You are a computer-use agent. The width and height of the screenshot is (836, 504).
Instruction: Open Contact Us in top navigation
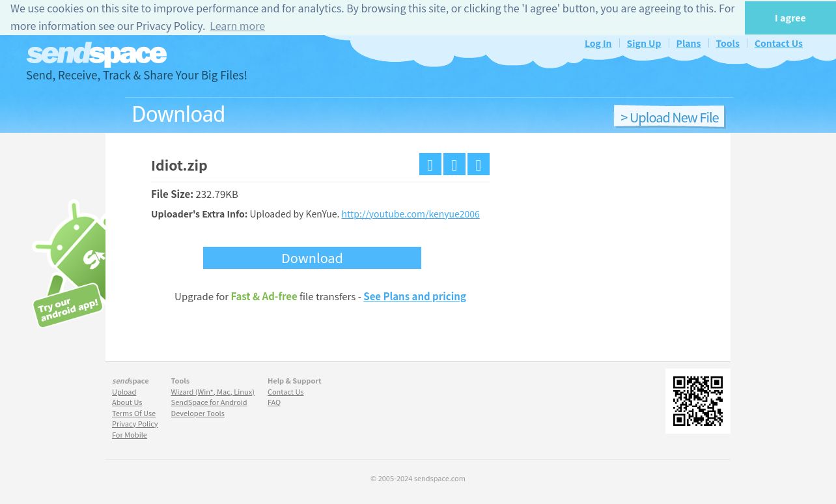pos(779,43)
